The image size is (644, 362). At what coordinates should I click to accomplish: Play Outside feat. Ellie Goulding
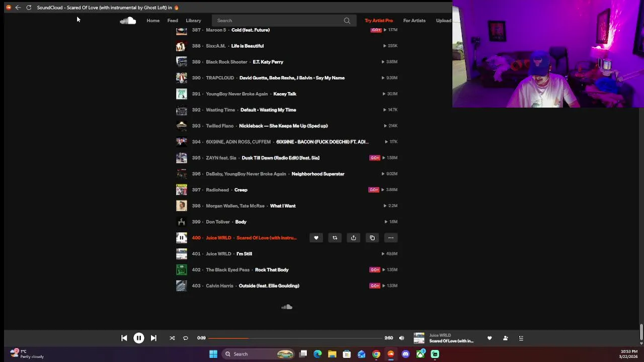269,286
